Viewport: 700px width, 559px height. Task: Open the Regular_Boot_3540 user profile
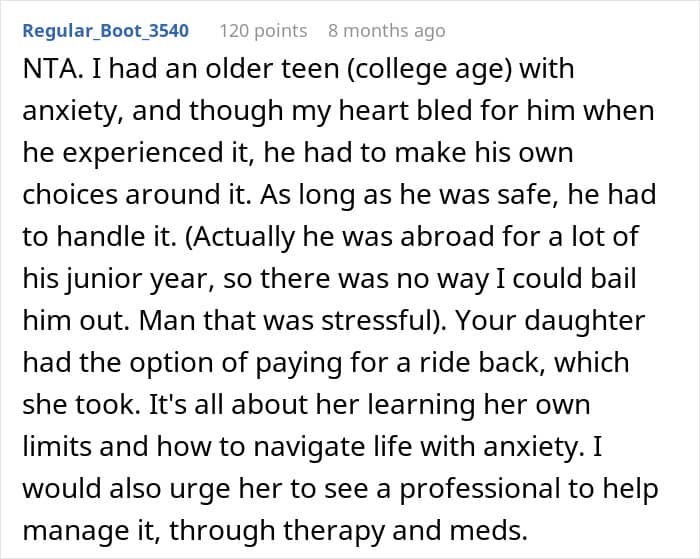(x=106, y=31)
